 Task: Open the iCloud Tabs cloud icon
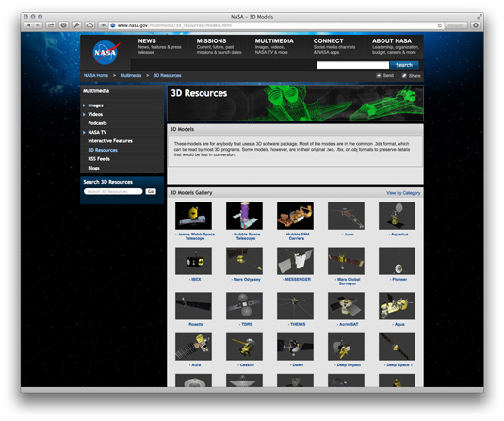tap(89, 25)
